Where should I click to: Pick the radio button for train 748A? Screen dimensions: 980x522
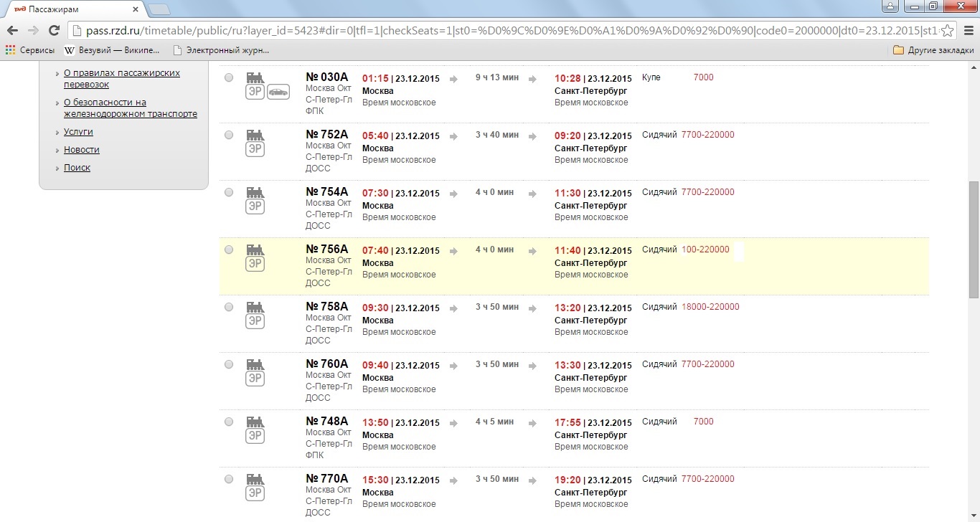point(229,422)
